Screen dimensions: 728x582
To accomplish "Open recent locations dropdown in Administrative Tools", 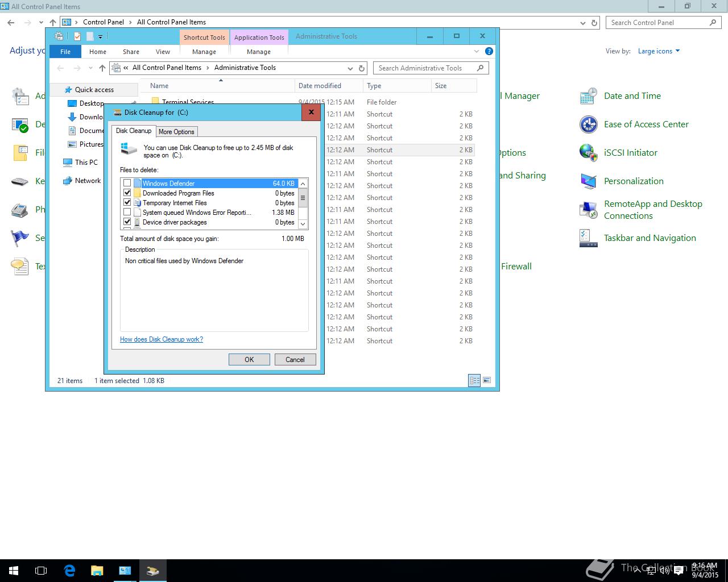I will 90,68.
